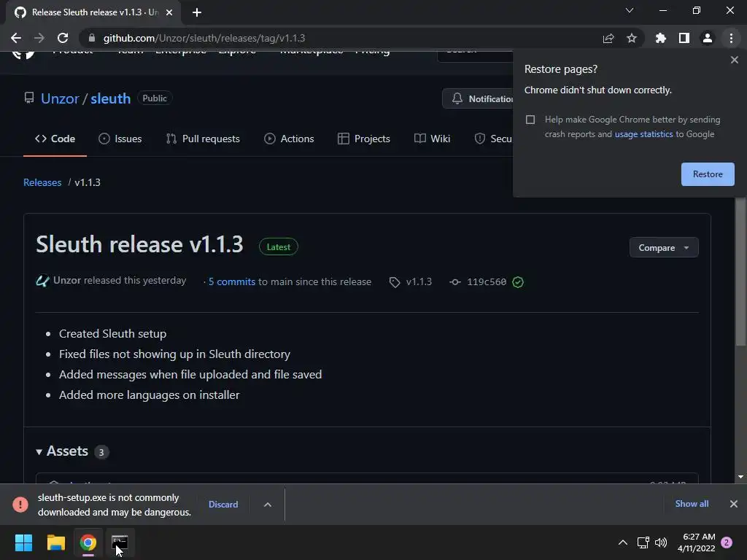Image resolution: width=747 pixels, height=560 pixels.
Task: Click the Unzor author avatar icon
Action: [42, 281]
